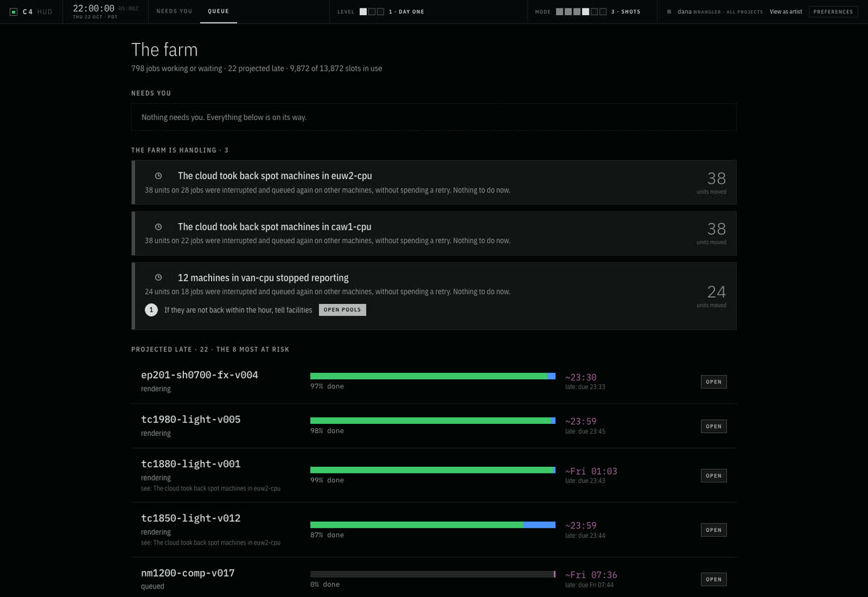
Task: Open the caw1-cpu spot machines card title
Action: click(x=274, y=227)
